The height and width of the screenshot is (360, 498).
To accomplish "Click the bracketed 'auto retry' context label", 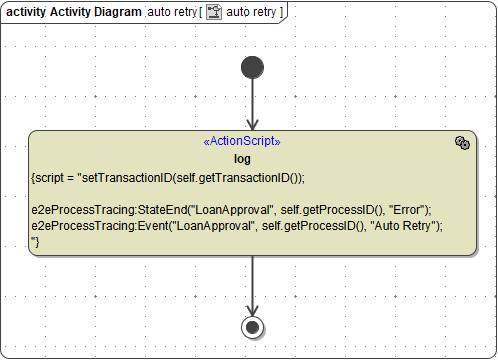I will 251,12.
